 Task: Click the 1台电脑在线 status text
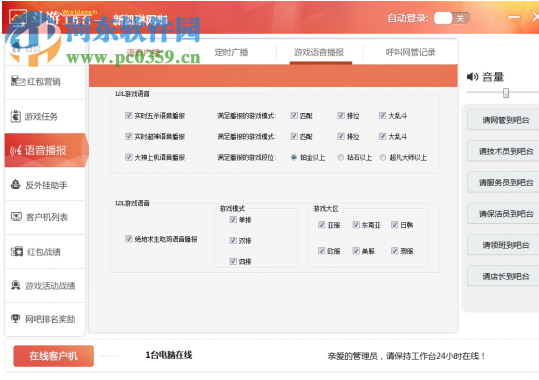168,355
